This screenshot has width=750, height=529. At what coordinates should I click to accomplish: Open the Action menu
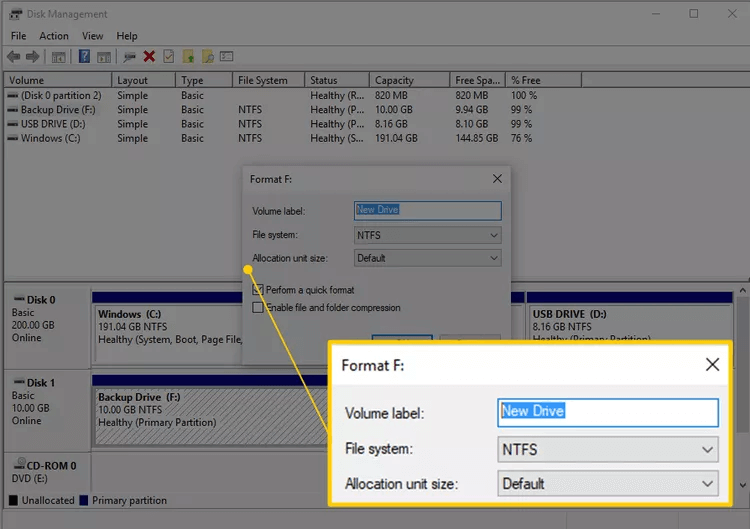point(54,36)
